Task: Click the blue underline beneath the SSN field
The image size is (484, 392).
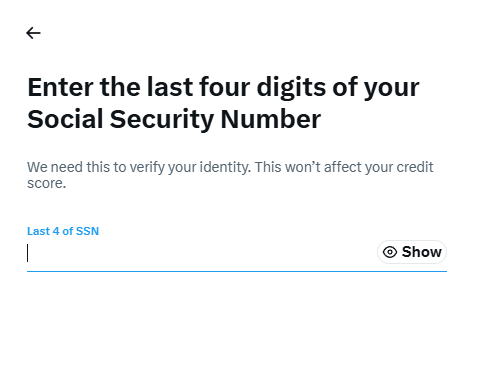Action: coord(237,271)
